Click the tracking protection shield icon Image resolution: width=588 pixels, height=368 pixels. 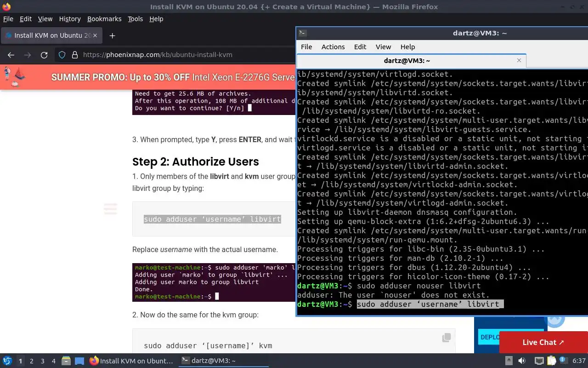coord(62,55)
